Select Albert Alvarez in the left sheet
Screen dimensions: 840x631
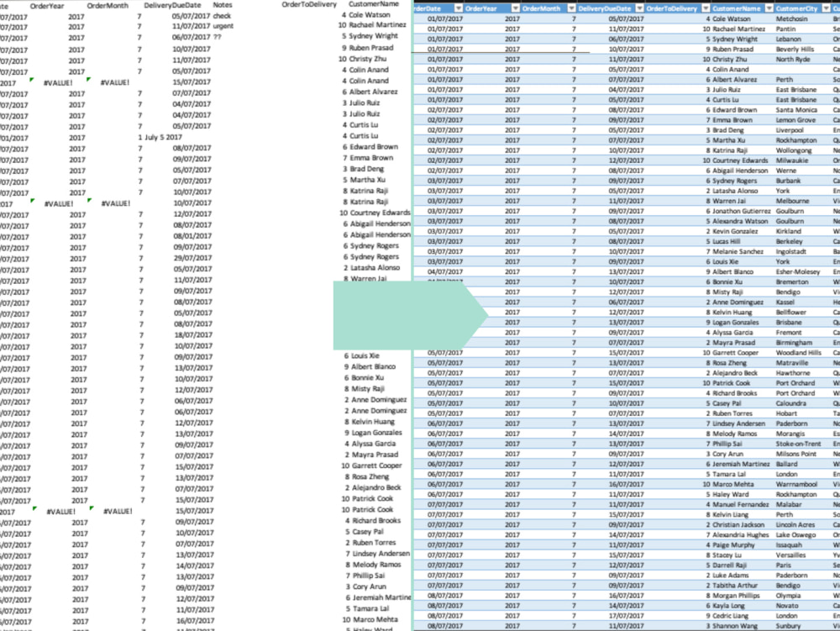coord(374,92)
